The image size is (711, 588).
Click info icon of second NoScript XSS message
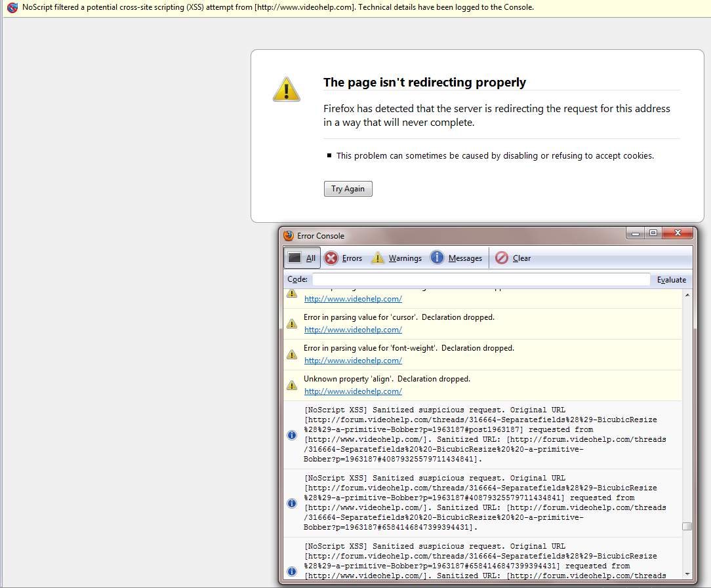point(292,503)
